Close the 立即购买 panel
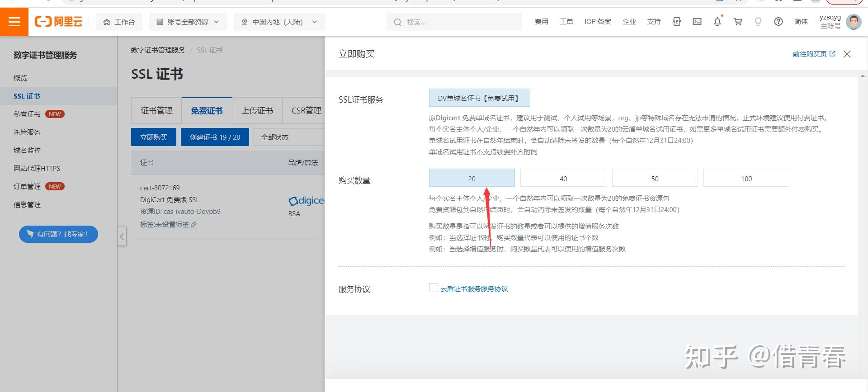Image resolution: width=868 pixels, height=392 pixels. point(847,54)
